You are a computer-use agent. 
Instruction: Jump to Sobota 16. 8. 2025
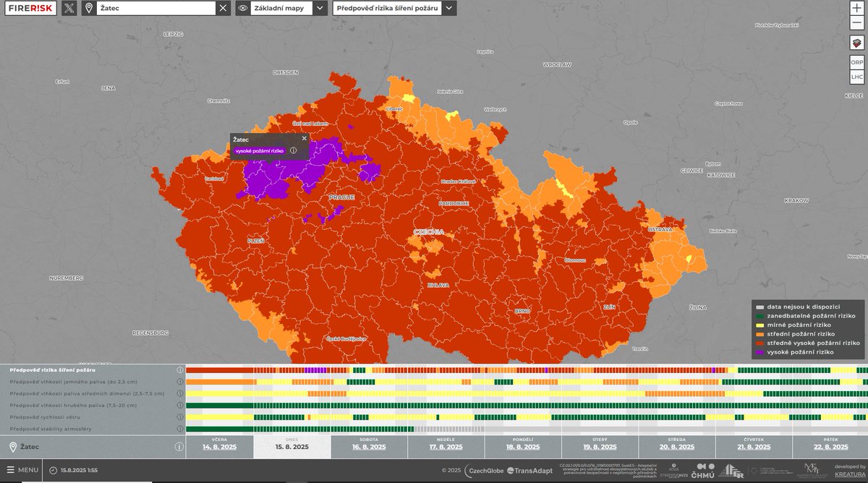click(x=369, y=446)
